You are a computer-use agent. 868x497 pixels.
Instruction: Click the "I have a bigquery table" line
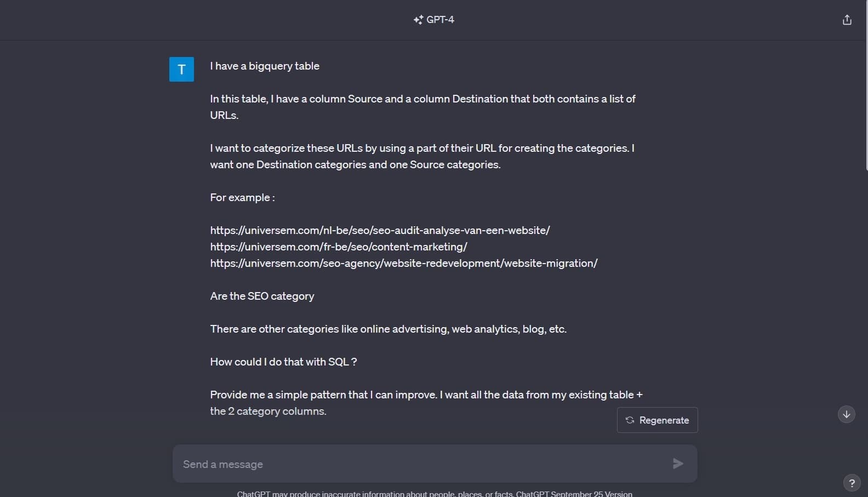tap(265, 66)
